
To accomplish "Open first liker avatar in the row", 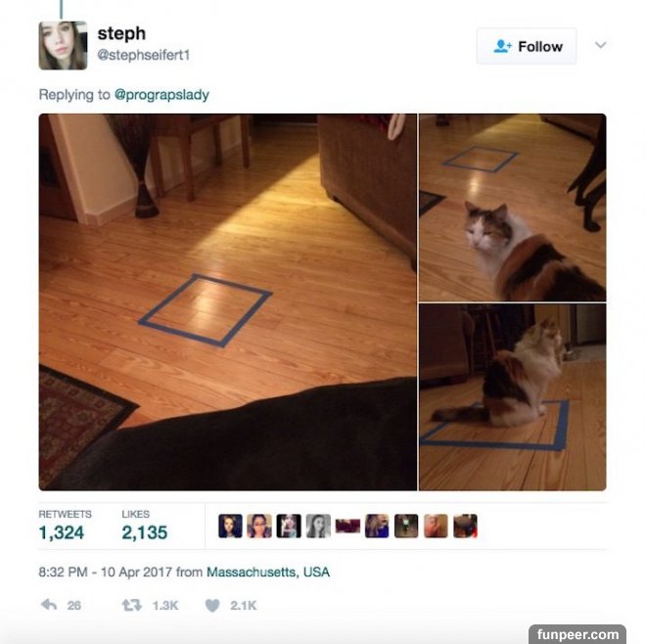I will [x=230, y=526].
